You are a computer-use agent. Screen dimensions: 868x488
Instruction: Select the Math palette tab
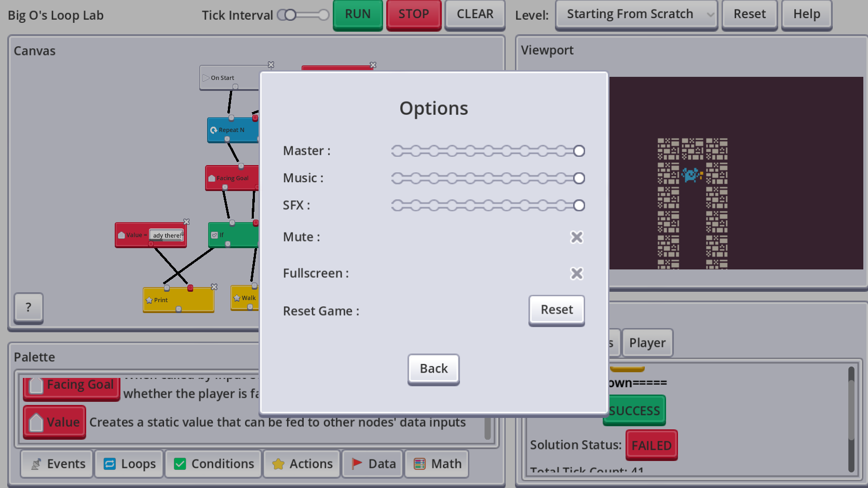tap(437, 464)
